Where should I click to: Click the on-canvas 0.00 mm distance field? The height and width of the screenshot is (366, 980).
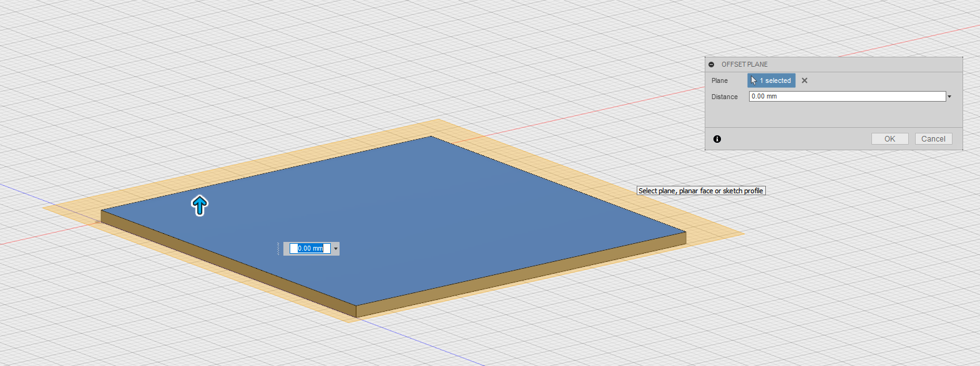click(310, 249)
